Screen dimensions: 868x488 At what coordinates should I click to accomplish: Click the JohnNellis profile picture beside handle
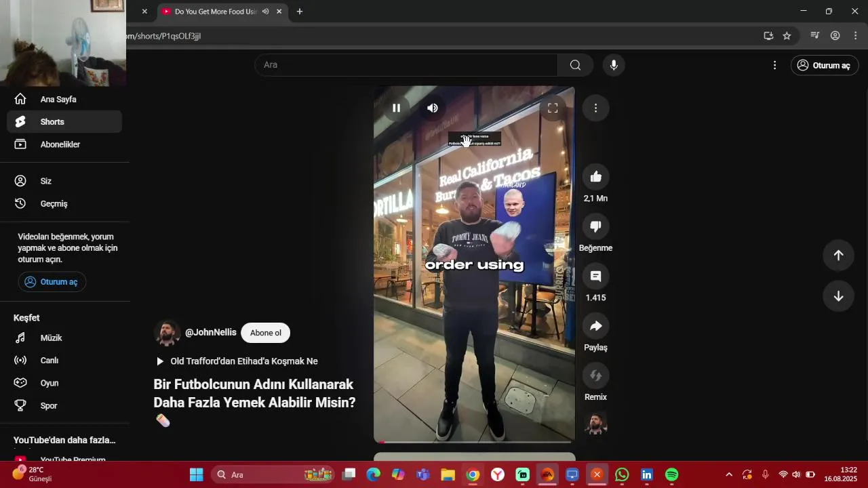[x=167, y=333]
